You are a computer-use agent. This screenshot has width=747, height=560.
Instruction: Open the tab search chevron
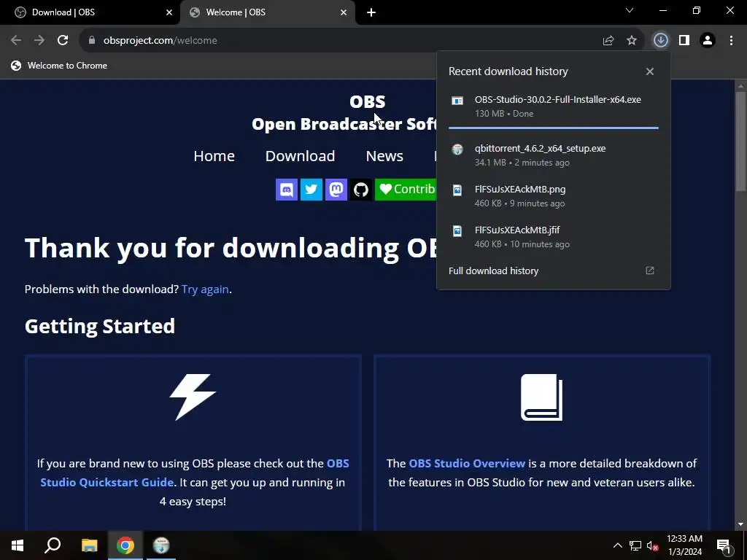pos(630,10)
